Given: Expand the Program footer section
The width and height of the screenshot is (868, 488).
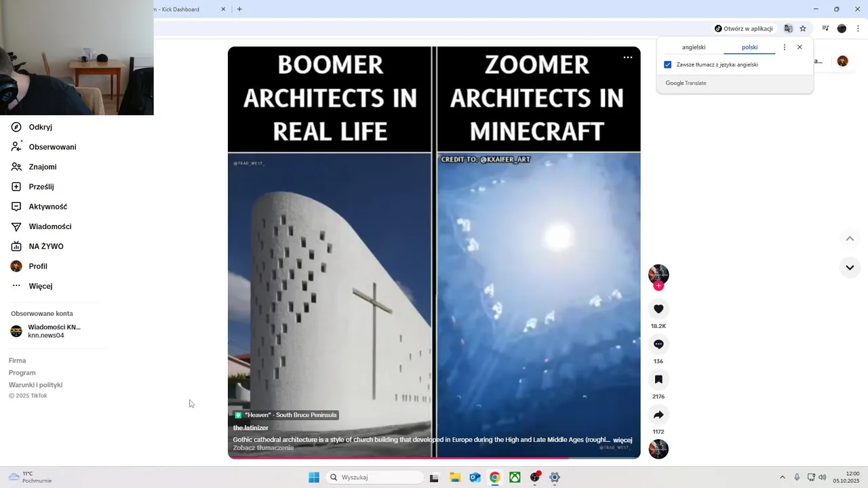Looking at the screenshot, I should coord(22,373).
